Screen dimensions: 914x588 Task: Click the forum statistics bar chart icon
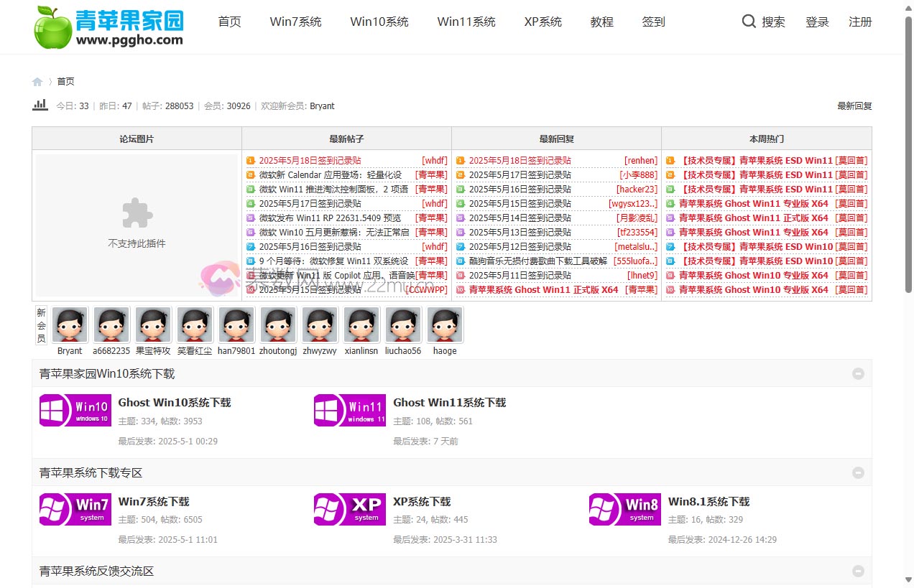[x=40, y=106]
